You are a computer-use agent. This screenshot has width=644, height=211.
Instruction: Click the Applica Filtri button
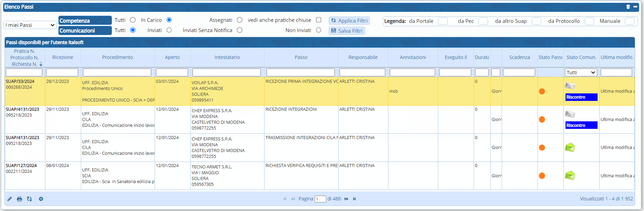click(x=349, y=21)
